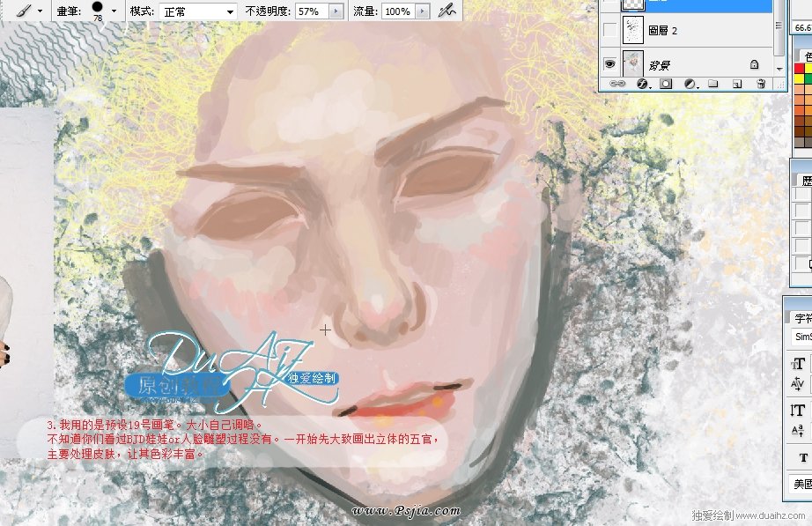Click the link layers icon
The width and height of the screenshot is (812, 526).
tap(617, 85)
